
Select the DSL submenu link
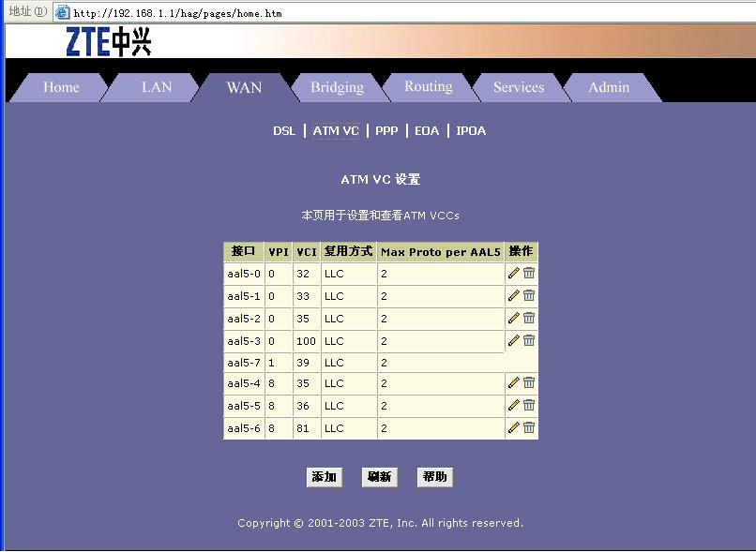click(284, 131)
